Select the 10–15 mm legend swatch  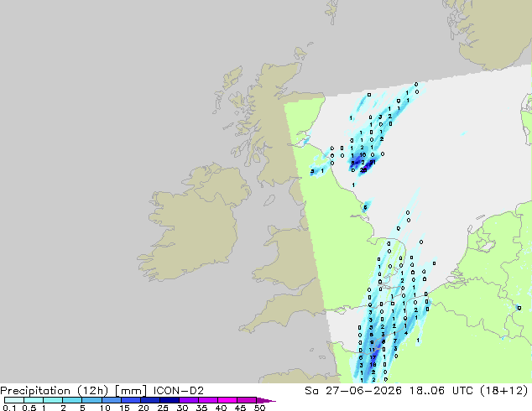point(111,400)
